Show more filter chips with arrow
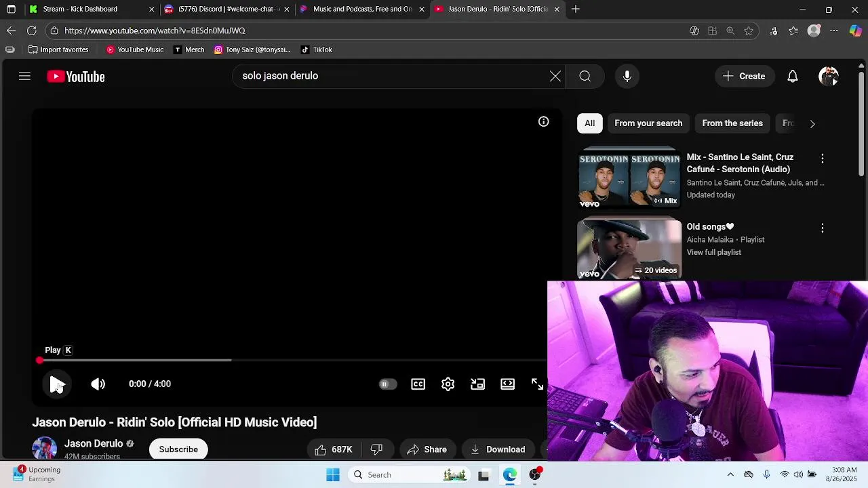Screen dimensions: 868x488 (x=812, y=123)
